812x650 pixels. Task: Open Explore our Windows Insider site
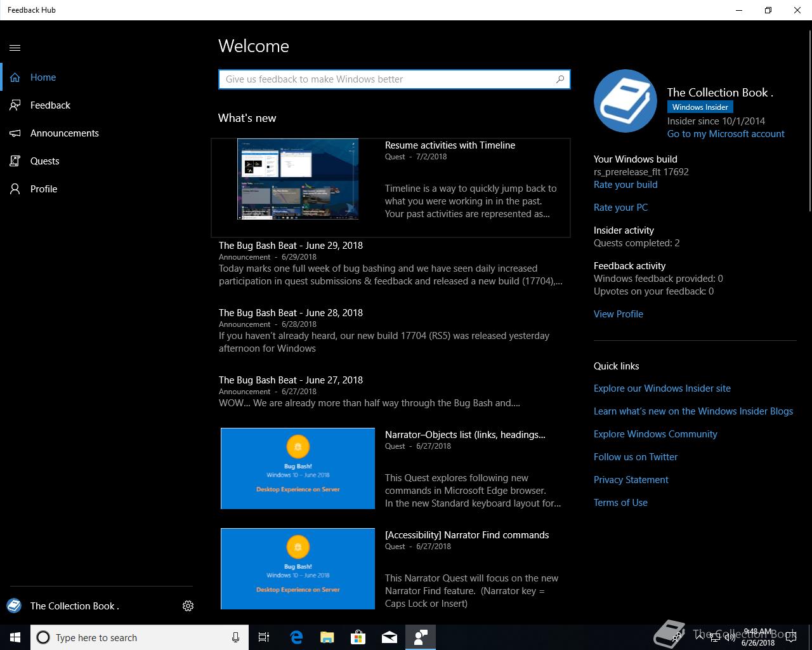click(662, 388)
